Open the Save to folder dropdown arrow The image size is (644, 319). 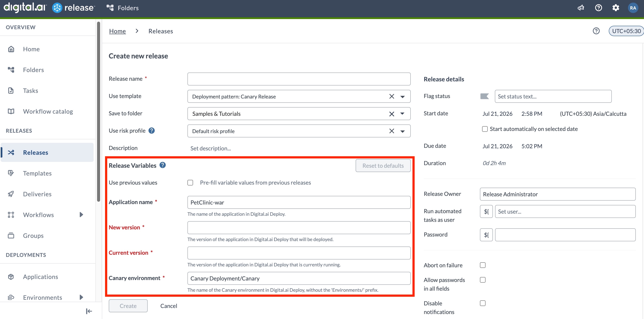pyautogui.click(x=402, y=114)
